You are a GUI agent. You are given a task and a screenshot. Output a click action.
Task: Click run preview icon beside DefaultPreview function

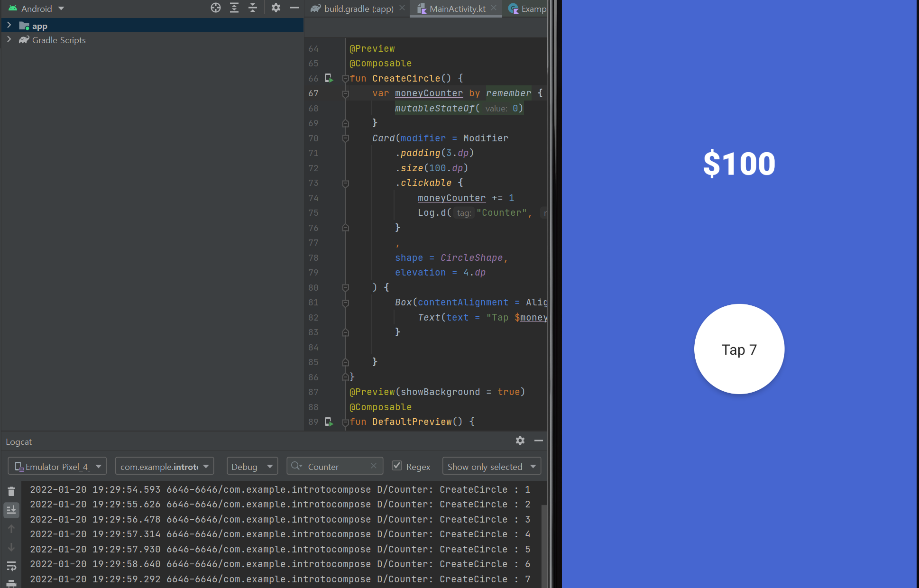pyautogui.click(x=329, y=422)
